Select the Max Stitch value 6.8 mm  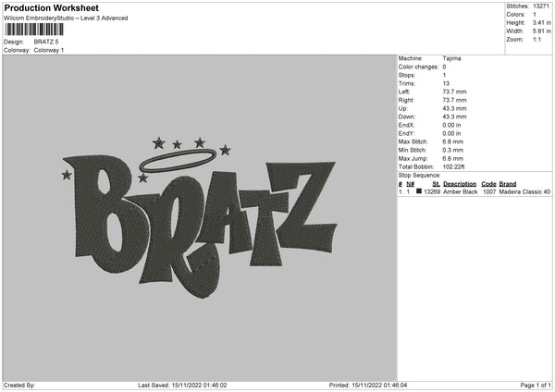coord(453,141)
